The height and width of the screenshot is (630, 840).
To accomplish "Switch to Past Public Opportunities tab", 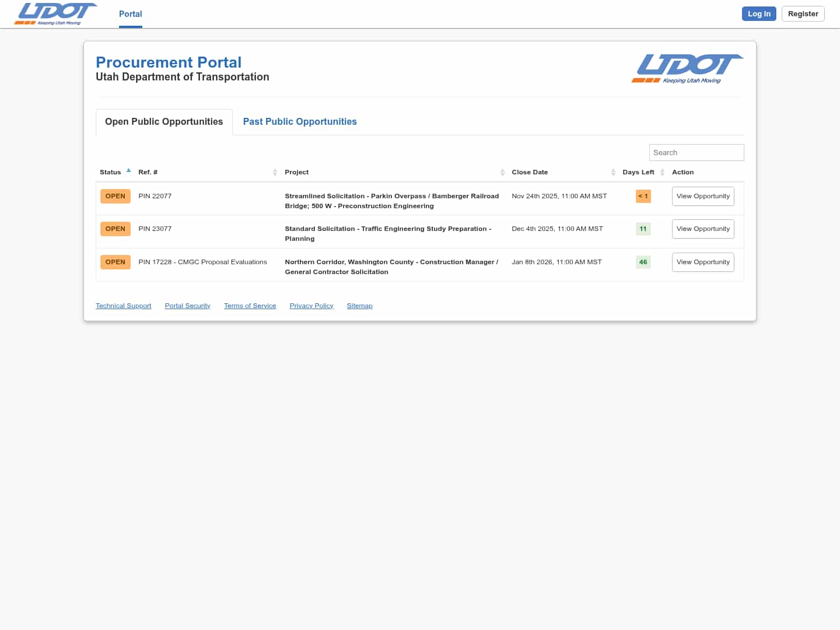I will [x=300, y=122].
